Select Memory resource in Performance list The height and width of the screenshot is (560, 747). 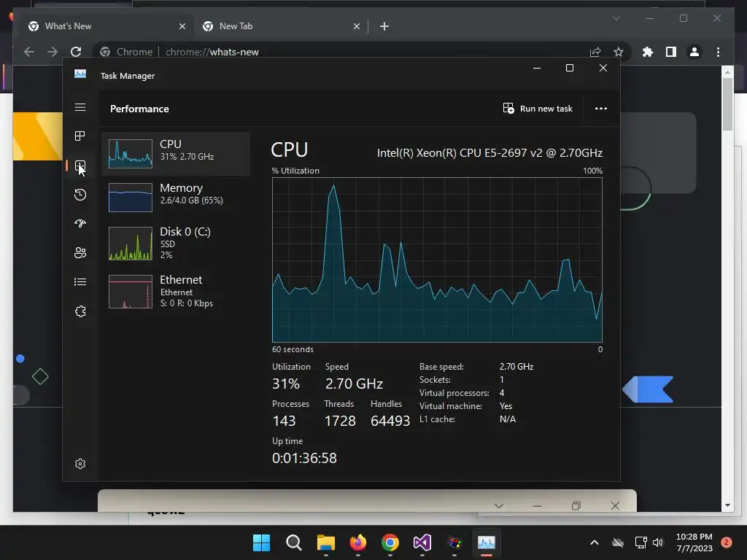[x=176, y=197]
